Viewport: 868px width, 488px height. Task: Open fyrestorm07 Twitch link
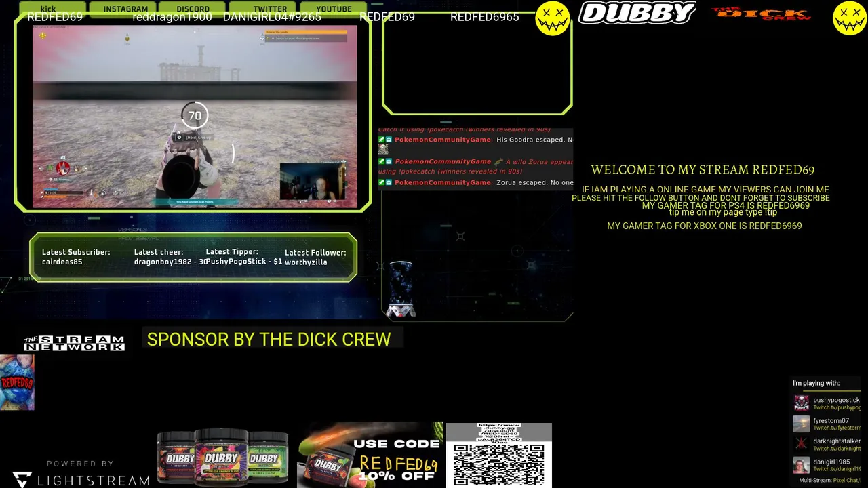pos(837,428)
